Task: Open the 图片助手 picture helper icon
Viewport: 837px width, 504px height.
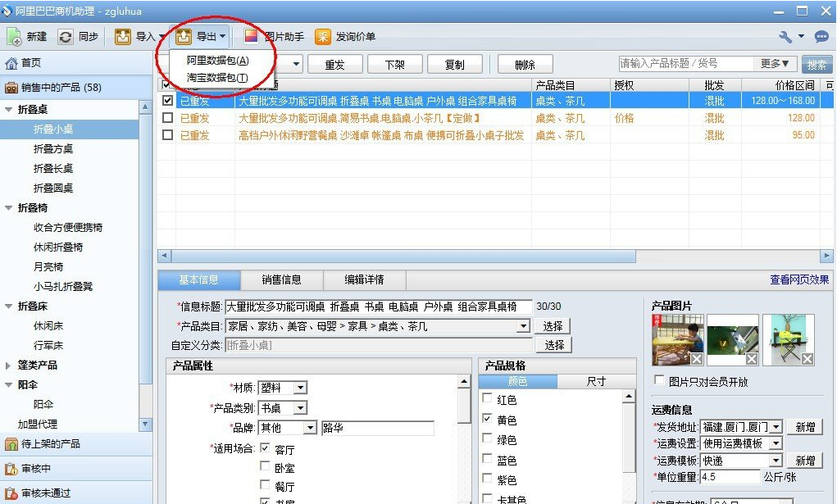Action: coord(251,36)
